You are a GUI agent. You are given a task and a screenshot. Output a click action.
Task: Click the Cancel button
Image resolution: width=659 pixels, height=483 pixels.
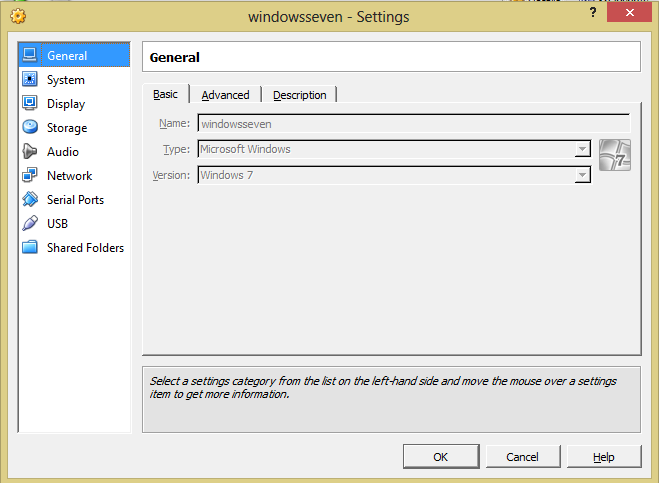523,457
